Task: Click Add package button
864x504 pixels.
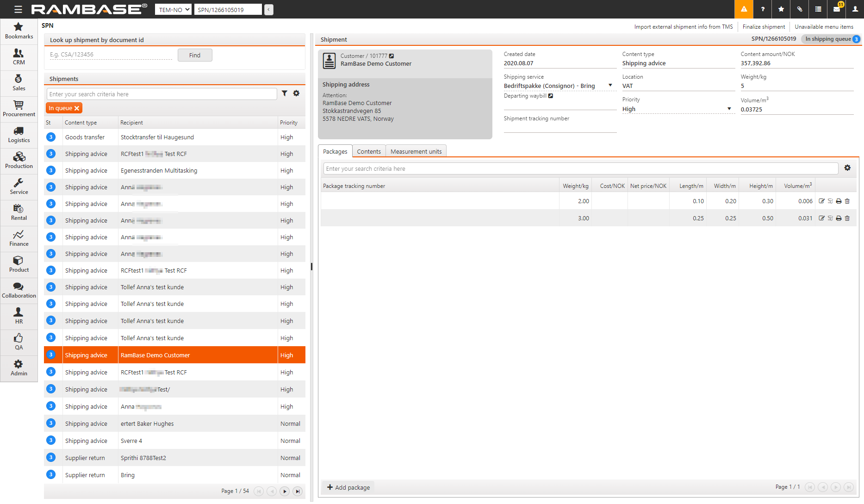Action: coord(348,487)
